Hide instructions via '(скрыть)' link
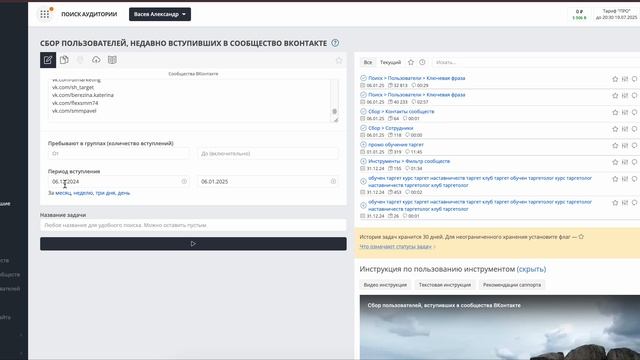Viewport: 640px width, 360px height. pyautogui.click(x=531, y=269)
